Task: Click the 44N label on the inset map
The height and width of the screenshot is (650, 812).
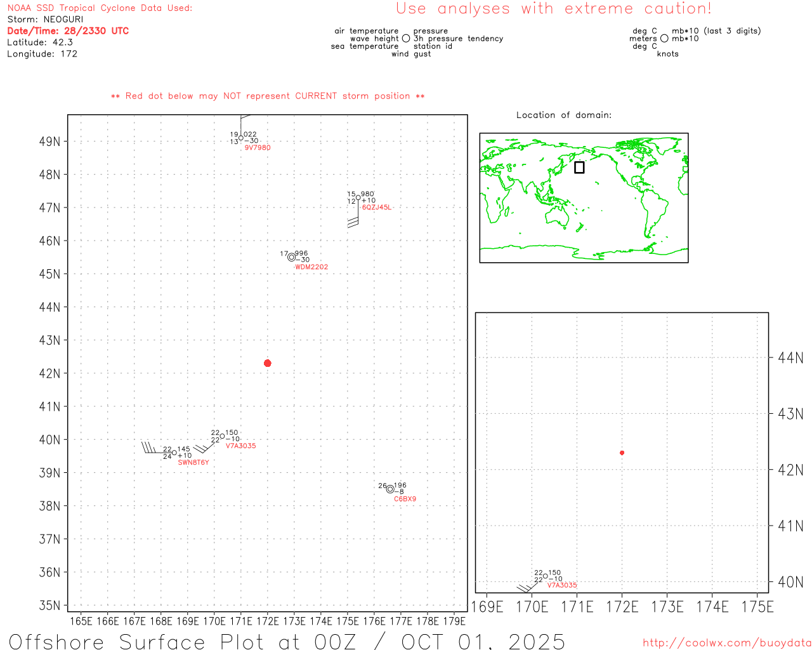Action: [791, 358]
